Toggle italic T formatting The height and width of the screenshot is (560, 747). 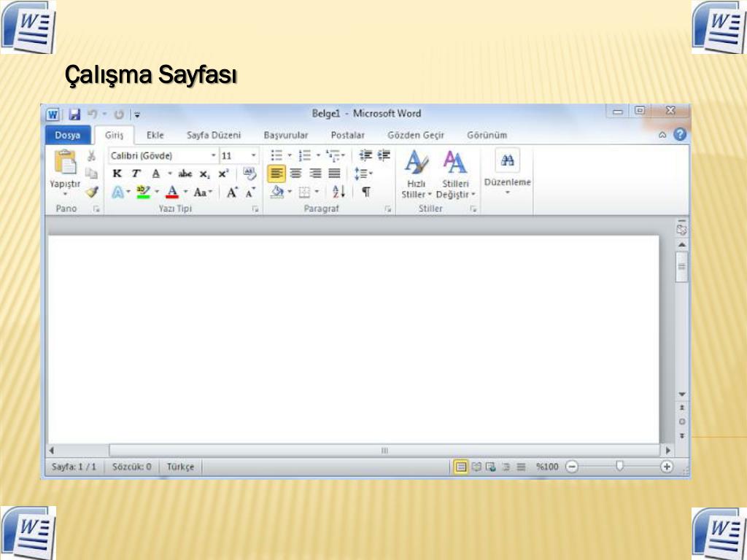136,174
